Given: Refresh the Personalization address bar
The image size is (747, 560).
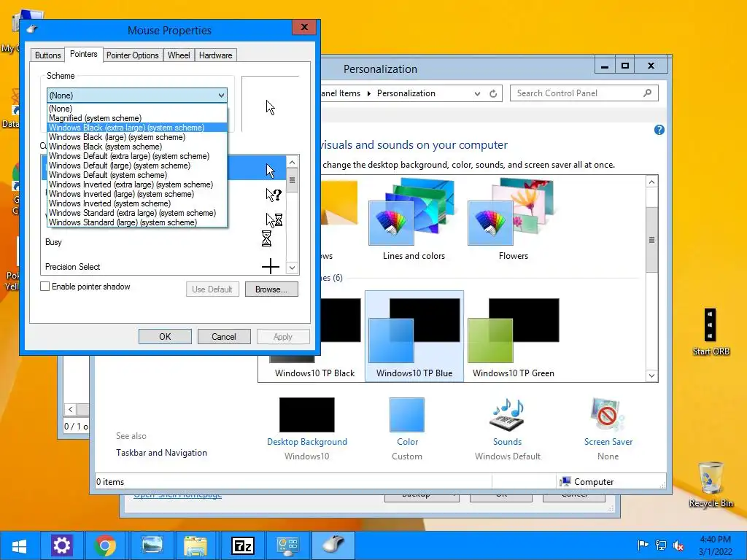Looking at the screenshot, I should coord(493,94).
